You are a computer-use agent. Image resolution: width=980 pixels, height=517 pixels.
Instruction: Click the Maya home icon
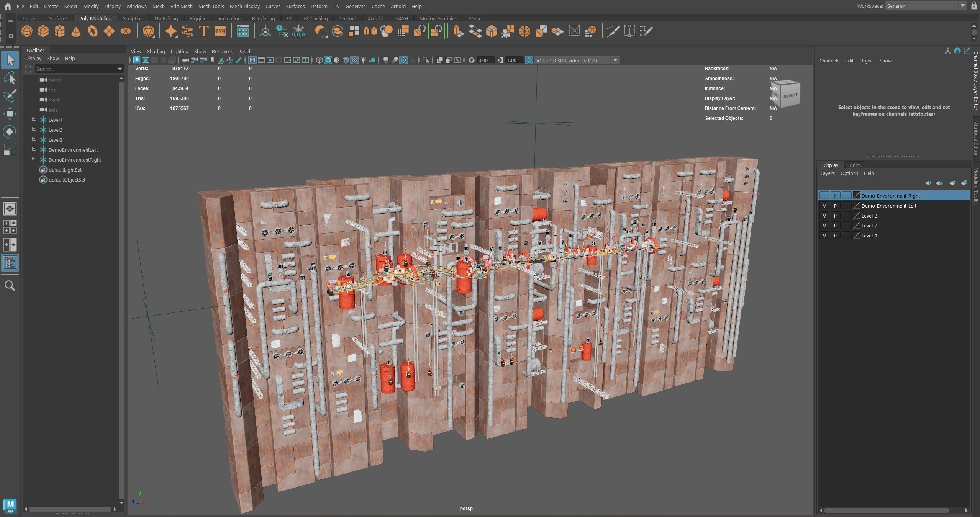tap(7, 6)
